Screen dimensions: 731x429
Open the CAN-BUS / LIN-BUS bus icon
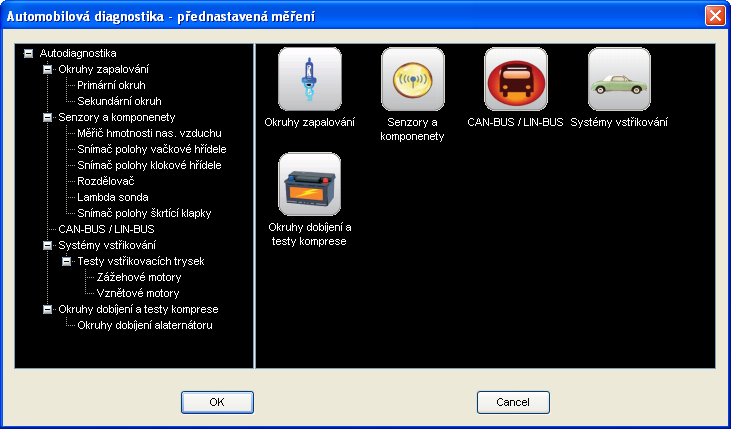515,79
